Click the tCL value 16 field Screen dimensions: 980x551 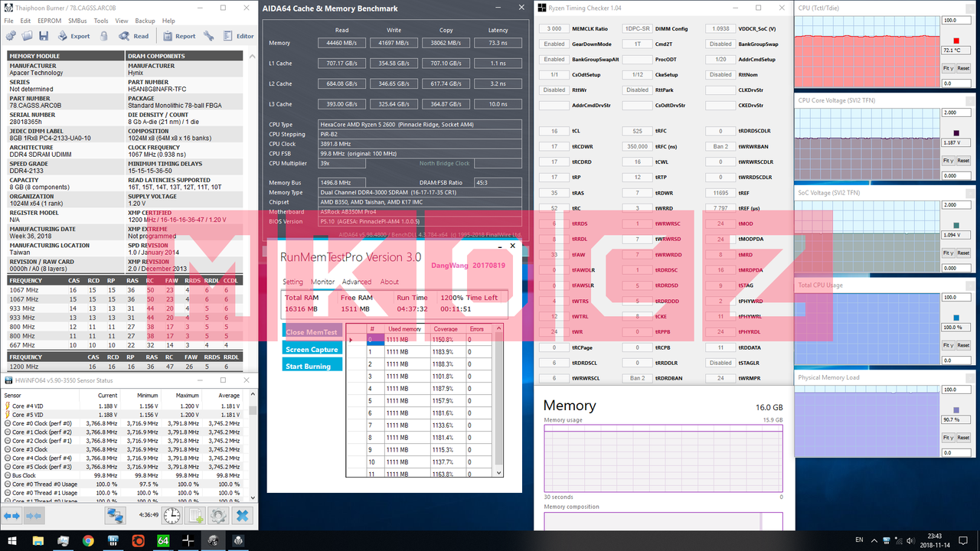click(554, 131)
